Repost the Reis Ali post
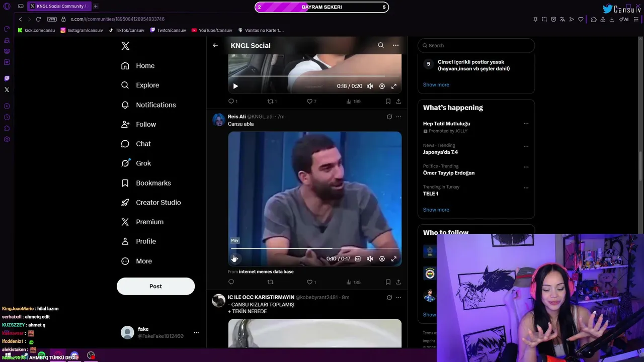The height and width of the screenshot is (362, 644). (x=270, y=282)
